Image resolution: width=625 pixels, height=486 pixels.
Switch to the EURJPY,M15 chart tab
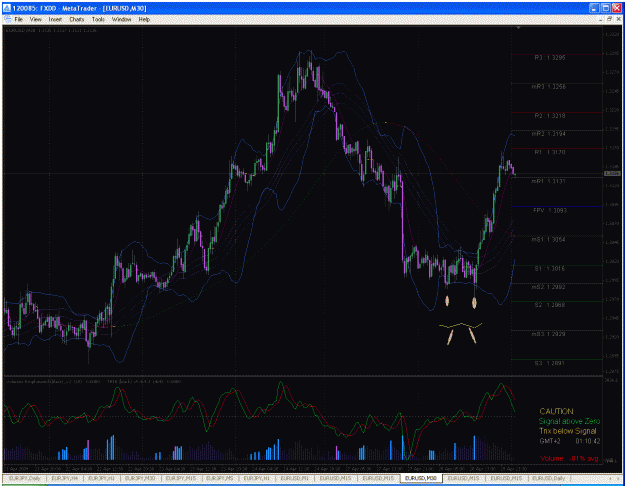[x=181, y=478]
